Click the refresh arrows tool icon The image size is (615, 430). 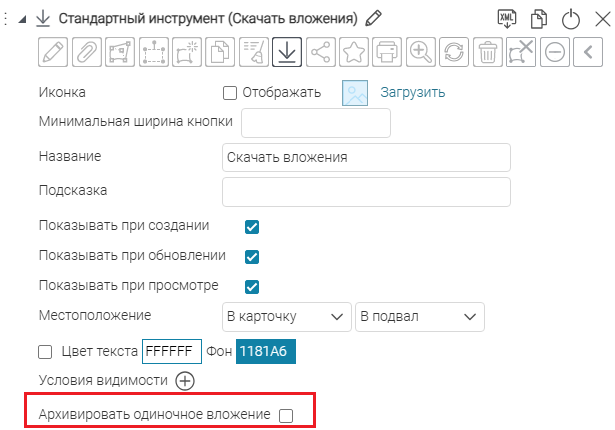pos(454,52)
